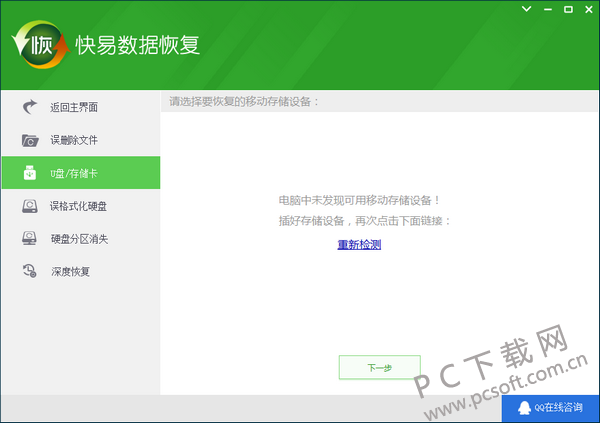Minimize the data recovery window

(548, 9)
